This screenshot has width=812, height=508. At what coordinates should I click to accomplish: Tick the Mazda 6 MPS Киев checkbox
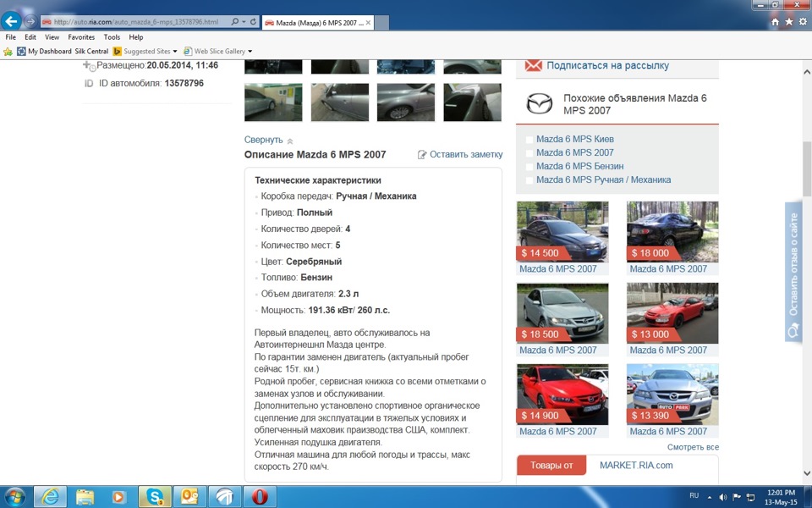(x=529, y=140)
